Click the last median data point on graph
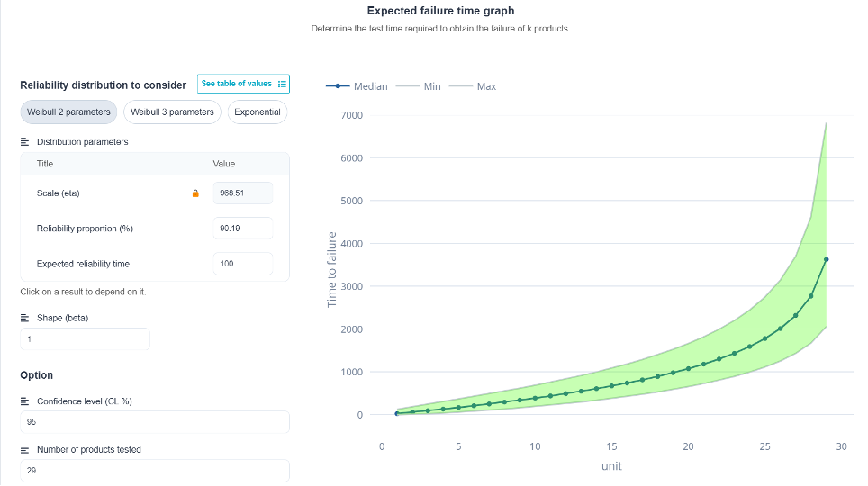 point(827,259)
